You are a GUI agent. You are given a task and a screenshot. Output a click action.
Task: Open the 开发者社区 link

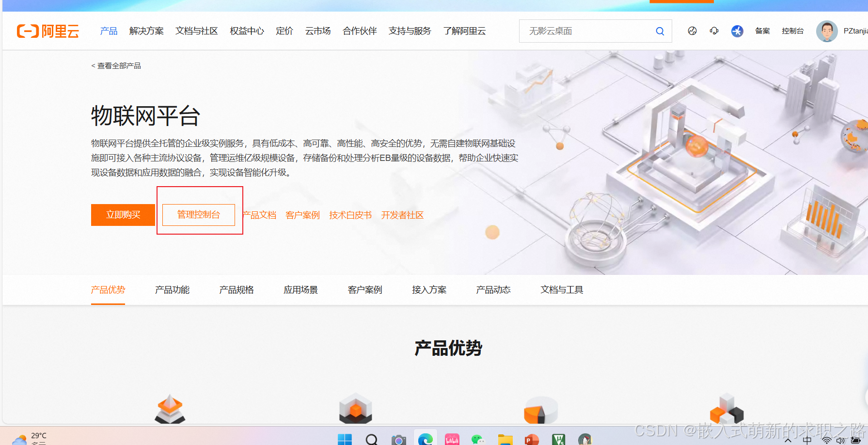(x=402, y=215)
